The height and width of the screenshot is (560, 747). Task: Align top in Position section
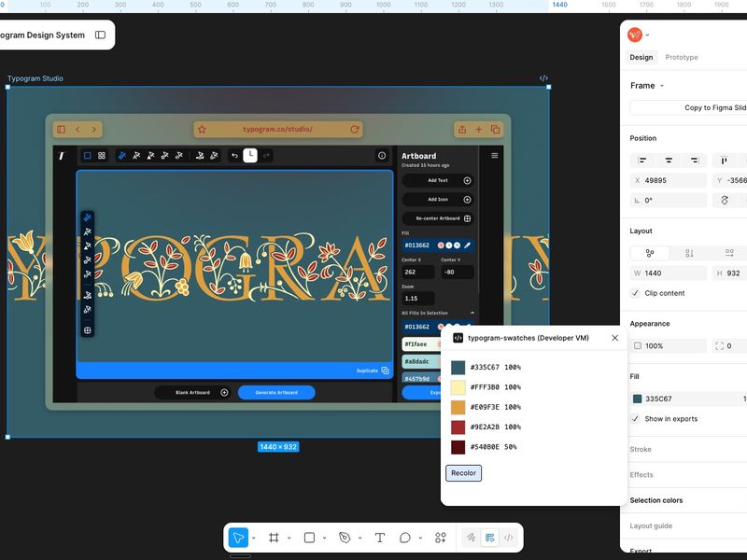725,161
